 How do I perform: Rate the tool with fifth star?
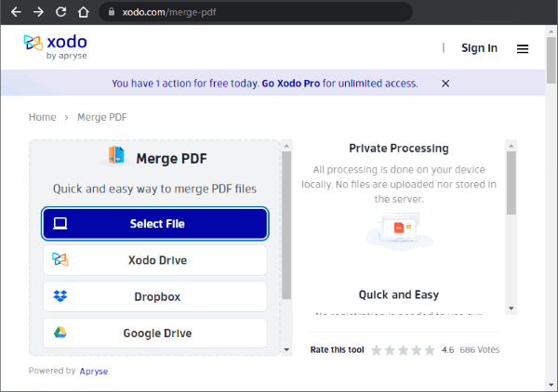pos(430,350)
